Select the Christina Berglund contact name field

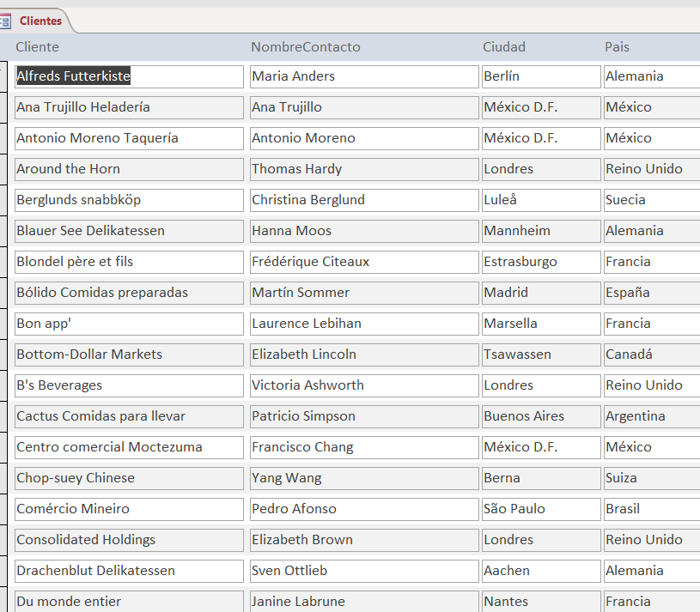tap(363, 200)
